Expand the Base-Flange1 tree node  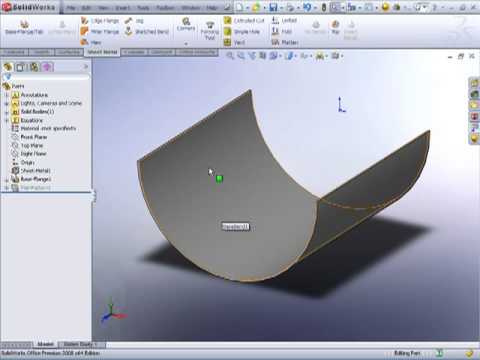6,179
